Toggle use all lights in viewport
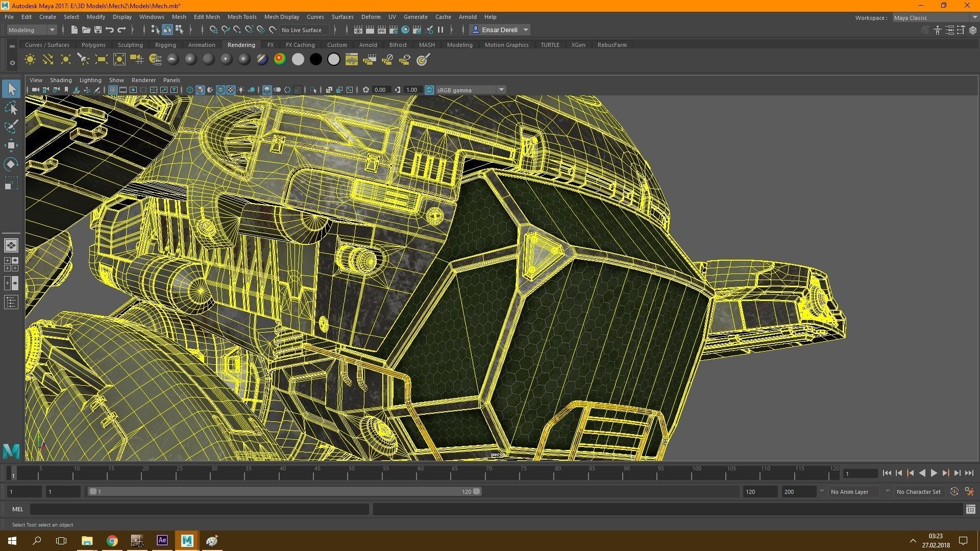 pyautogui.click(x=241, y=90)
